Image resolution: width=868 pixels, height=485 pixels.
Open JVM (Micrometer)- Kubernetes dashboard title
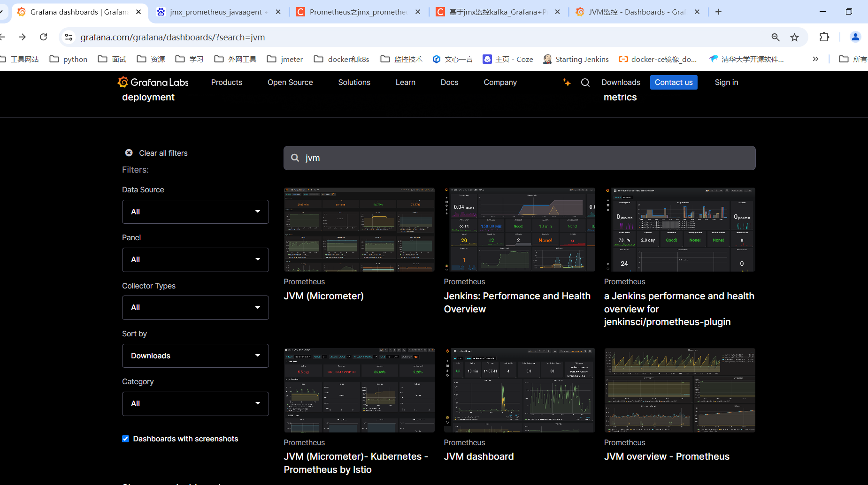click(x=356, y=463)
